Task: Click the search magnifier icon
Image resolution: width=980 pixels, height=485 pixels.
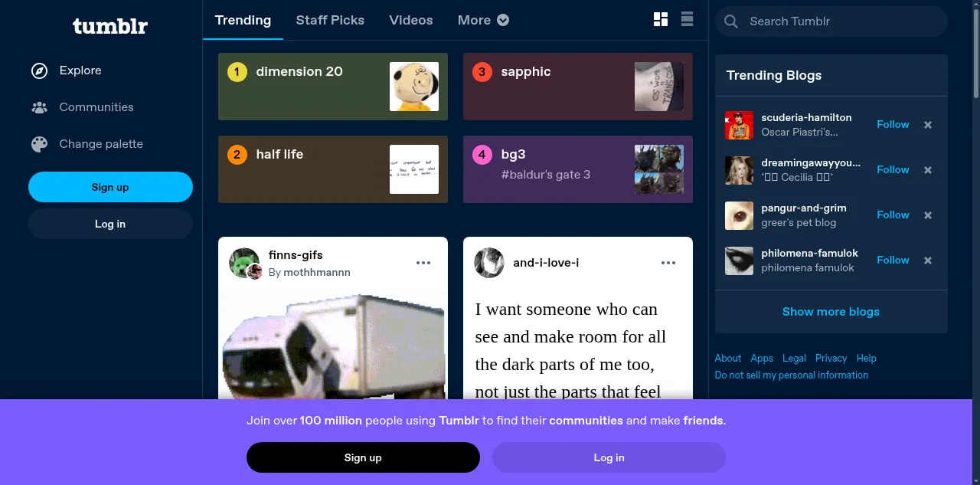Action: [x=731, y=21]
